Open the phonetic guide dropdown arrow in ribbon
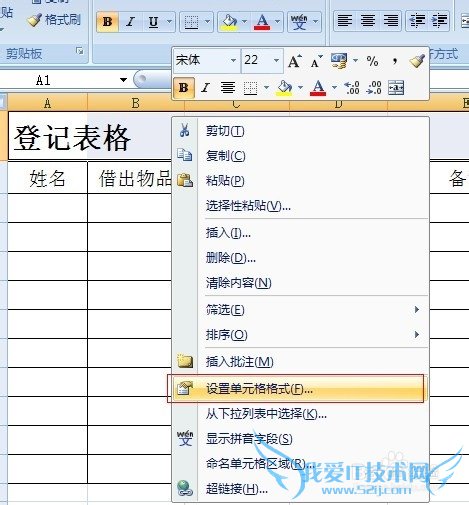Screen dimensions: 469x505 coord(315,22)
